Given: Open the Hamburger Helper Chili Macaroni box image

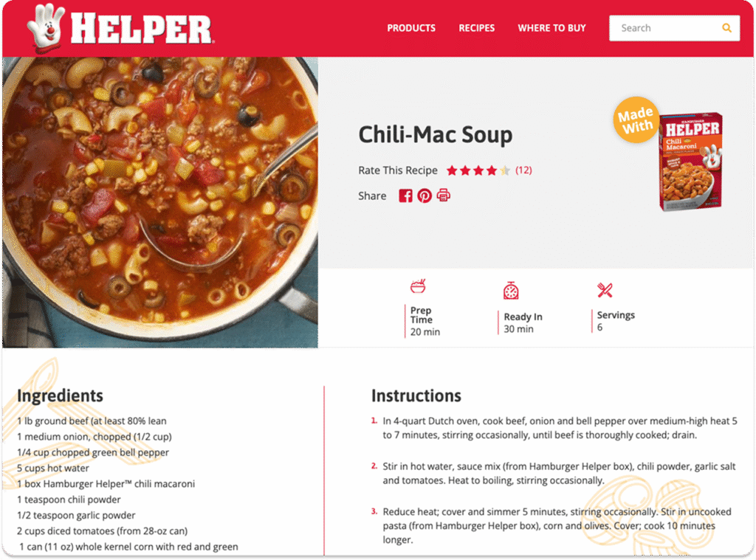Looking at the screenshot, I should (x=690, y=162).
